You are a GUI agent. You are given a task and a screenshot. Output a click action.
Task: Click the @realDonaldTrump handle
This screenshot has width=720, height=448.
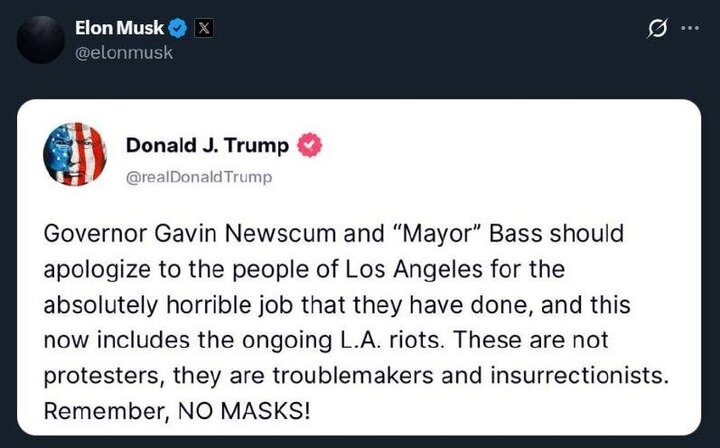199,177
